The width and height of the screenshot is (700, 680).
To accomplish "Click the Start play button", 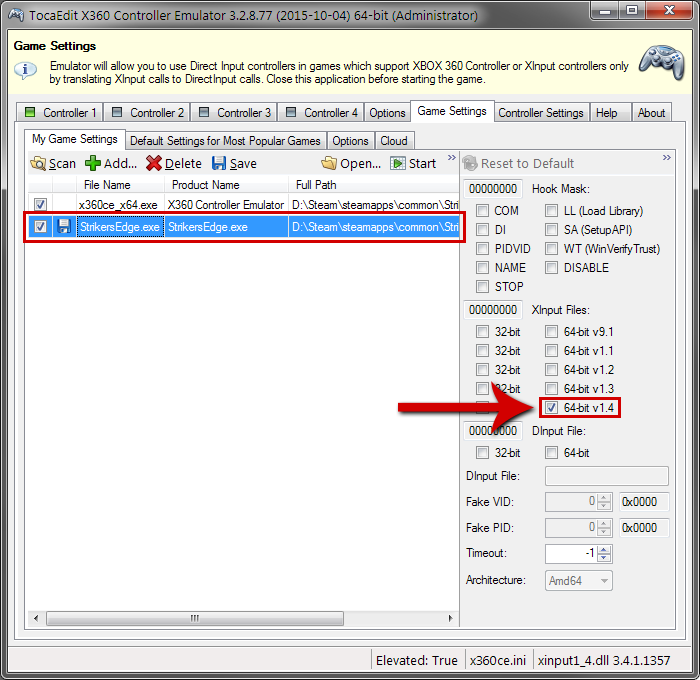I will click(x=413, y=163).
